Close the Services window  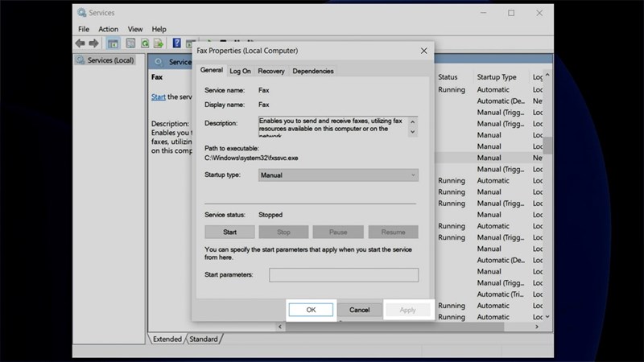(539, 13)
